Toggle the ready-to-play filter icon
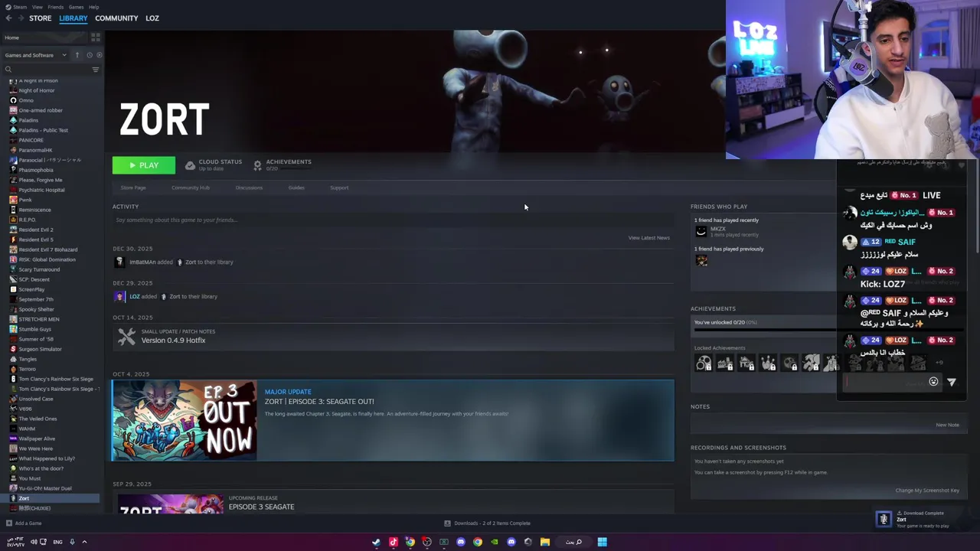This screenshot has height=551, width=980. 99,55
